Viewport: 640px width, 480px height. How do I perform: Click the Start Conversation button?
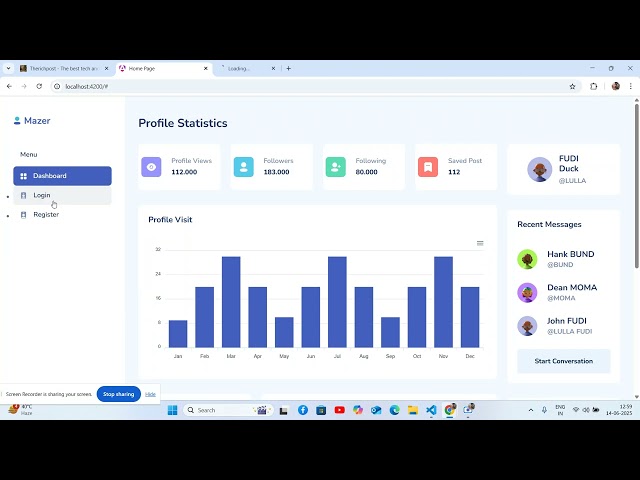[564, 361]
